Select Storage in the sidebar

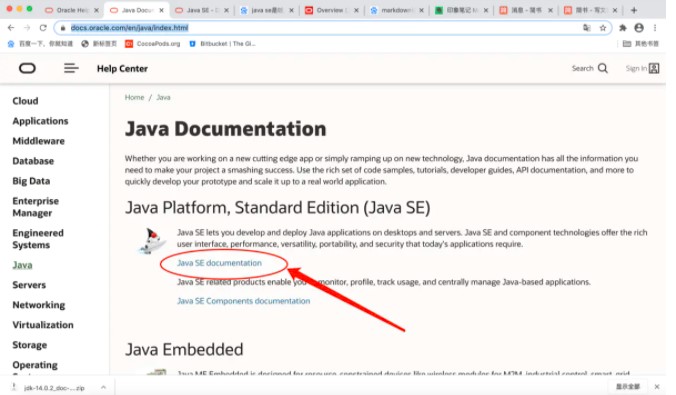pos(30,345)
